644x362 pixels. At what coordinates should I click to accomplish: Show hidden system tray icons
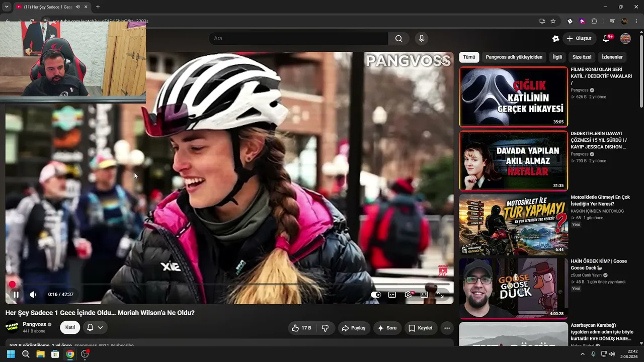click(583, 354)
